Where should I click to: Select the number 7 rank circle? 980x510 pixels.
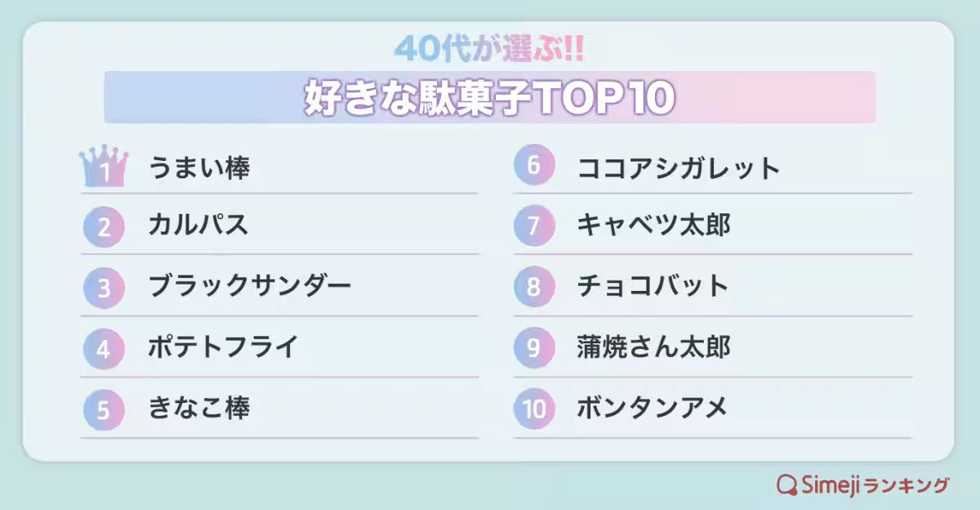click(533, 226)
